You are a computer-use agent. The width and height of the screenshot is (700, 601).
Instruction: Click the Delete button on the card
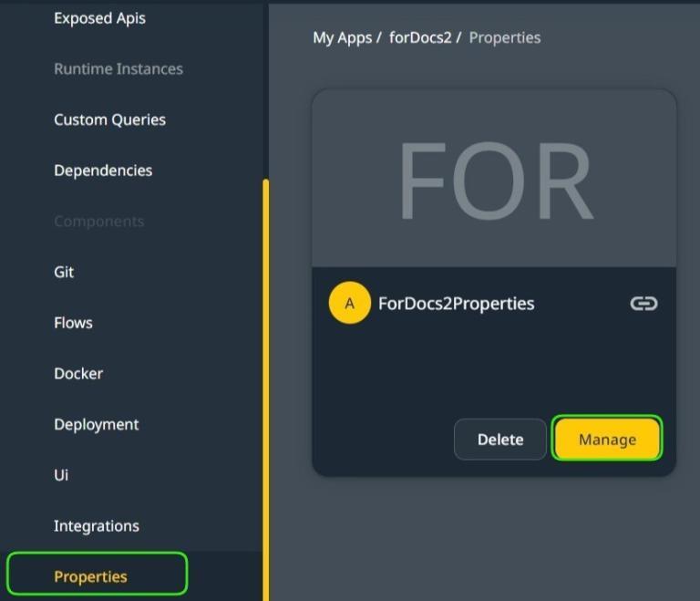pos(499,440)
